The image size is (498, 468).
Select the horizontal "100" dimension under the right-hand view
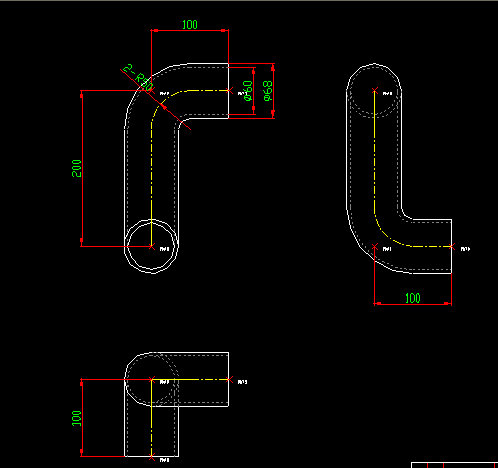point(413,298)
